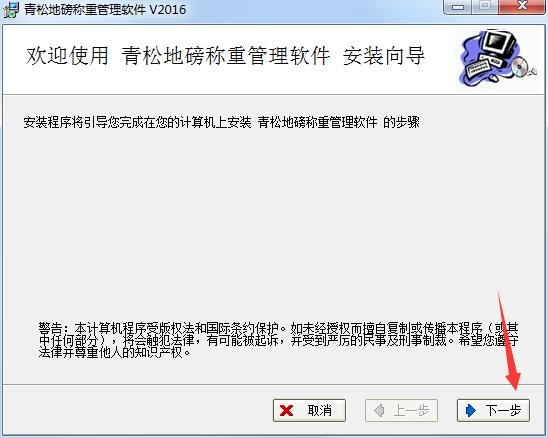
Task: Click the title bar text 青松地磅称重管理软件 V2016
Action: coord(105,9)
